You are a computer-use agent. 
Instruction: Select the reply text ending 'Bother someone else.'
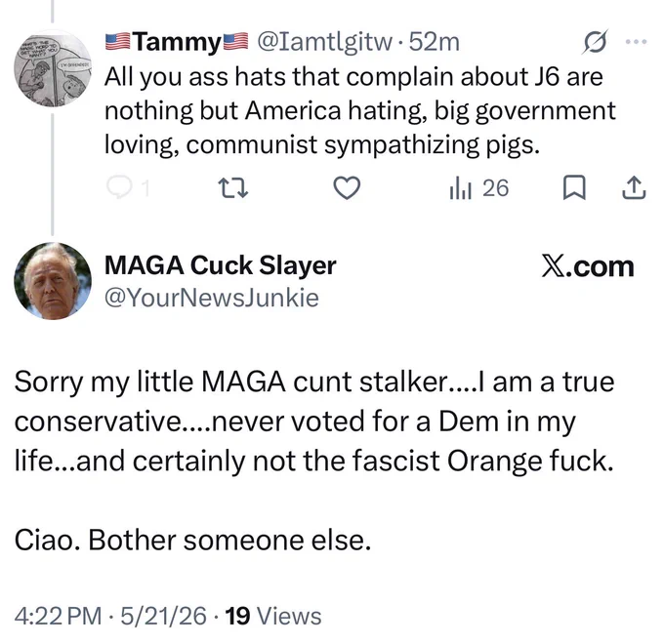coord(314,461)
